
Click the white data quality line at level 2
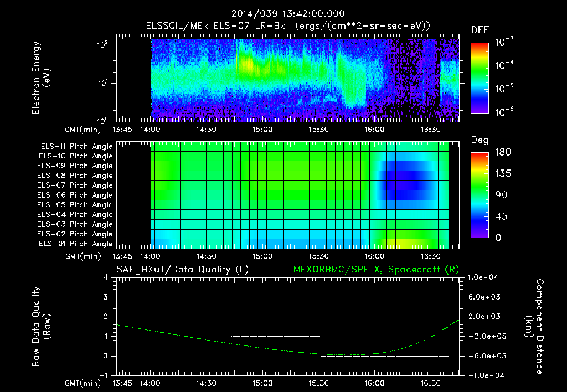click(x=179, y=317)
